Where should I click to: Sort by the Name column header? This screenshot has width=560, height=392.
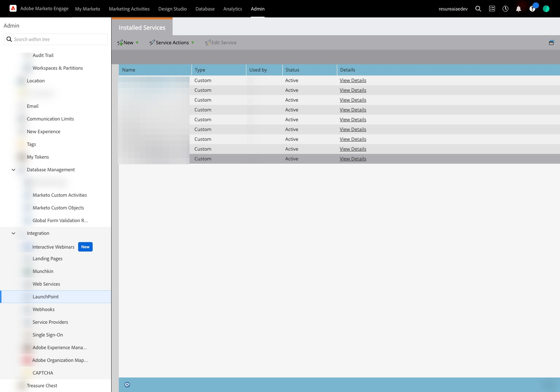click(x=155, y=70)
